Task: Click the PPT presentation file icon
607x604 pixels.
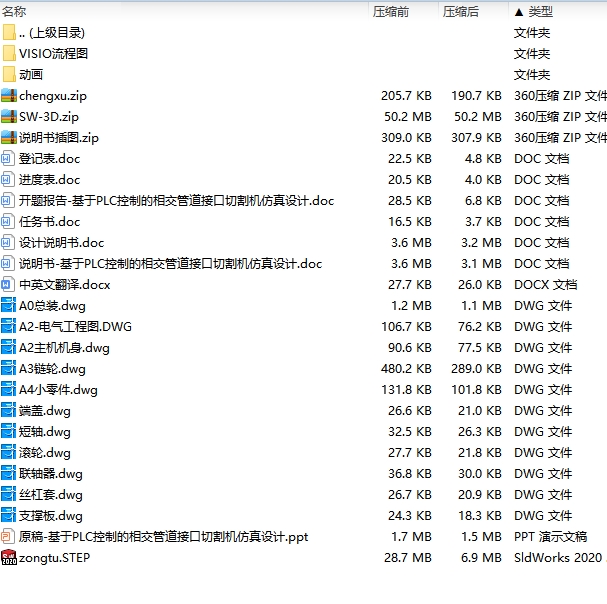Action: [x=8, y=536]
